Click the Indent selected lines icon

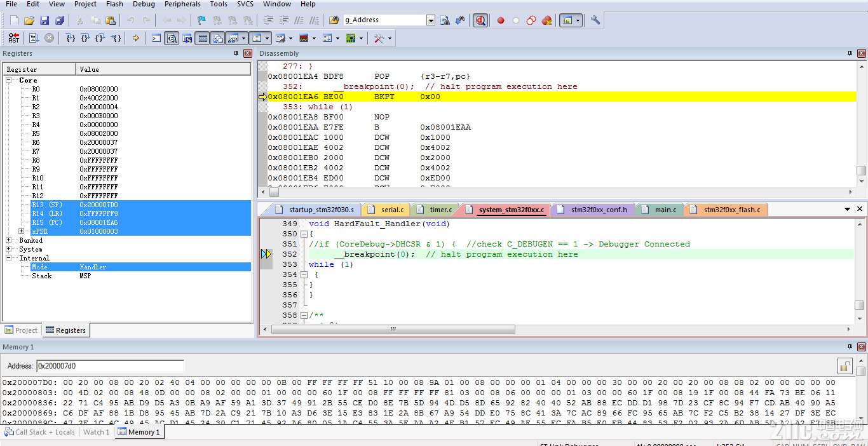coord(268,20)
